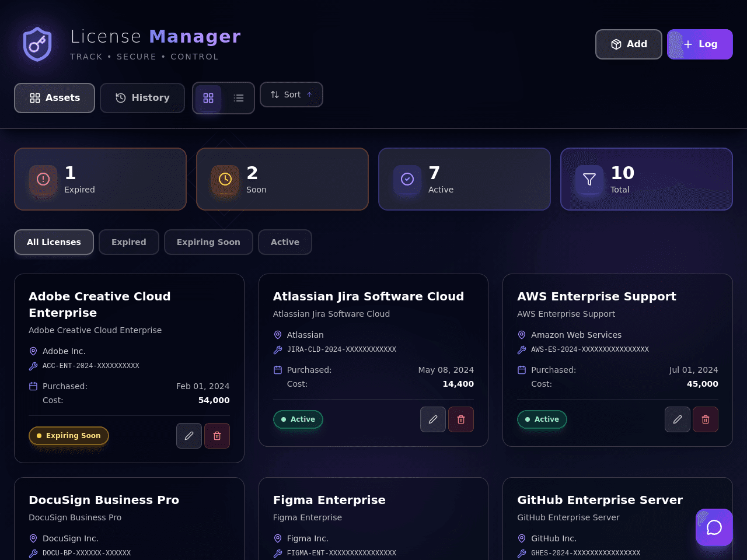The height and width of the screenshot is (560, 747).
Task: Open the Soon stat card
Action: 282,179
